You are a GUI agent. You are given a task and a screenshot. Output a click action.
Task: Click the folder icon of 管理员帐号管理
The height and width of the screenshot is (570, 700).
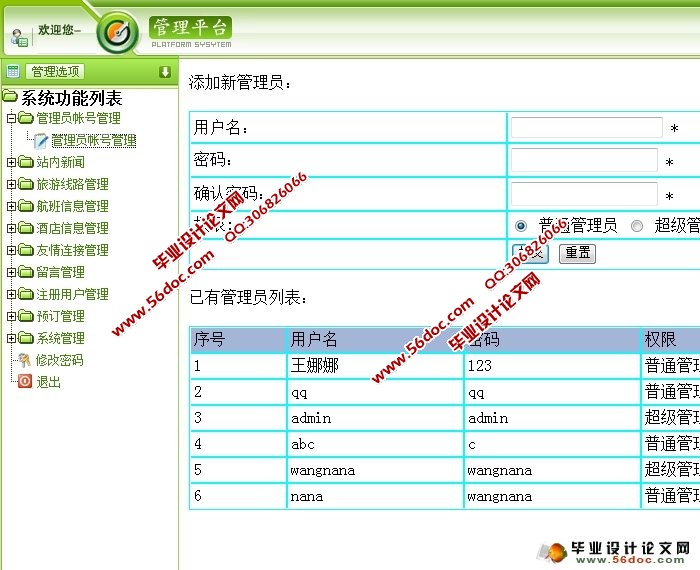point(26,118)
